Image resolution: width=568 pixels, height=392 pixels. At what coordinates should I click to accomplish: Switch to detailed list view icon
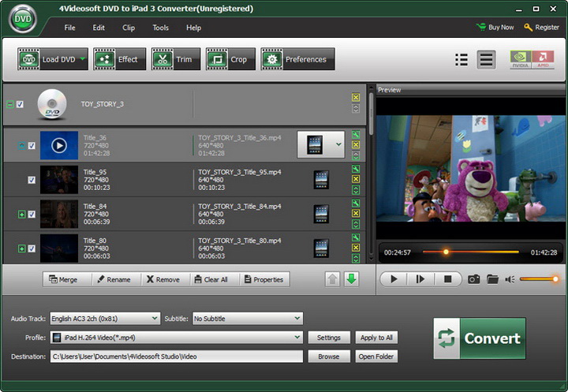click(x=487, y=60)
